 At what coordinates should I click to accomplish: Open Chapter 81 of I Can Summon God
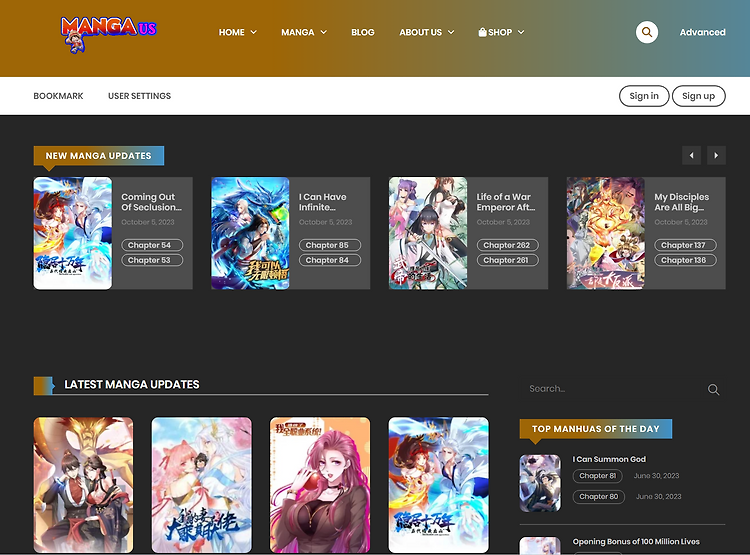(597, 476)
